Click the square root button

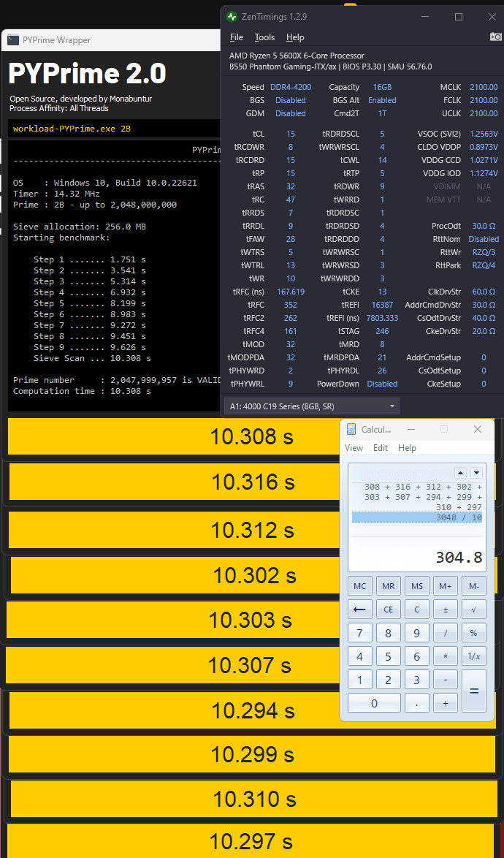point(474,609)
